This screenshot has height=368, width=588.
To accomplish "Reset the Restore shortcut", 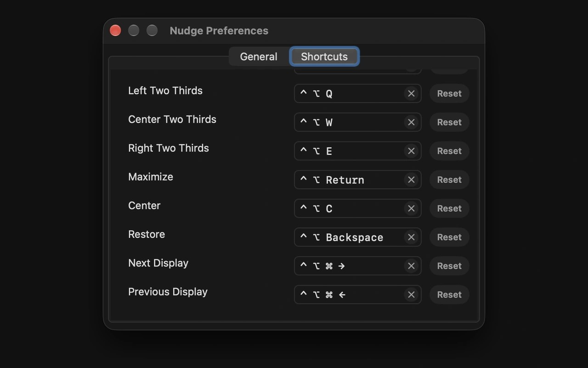I will (x=449, y=237).
